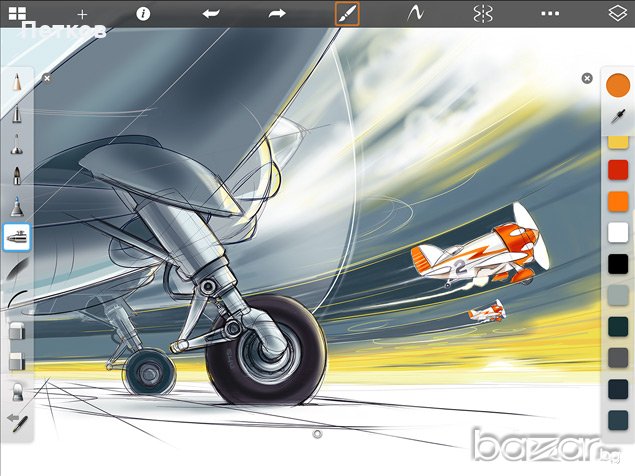This screenshot has width=635, height=476.
Task: Select the pencil brush at top of brush palette
Action: coord(18,86)
